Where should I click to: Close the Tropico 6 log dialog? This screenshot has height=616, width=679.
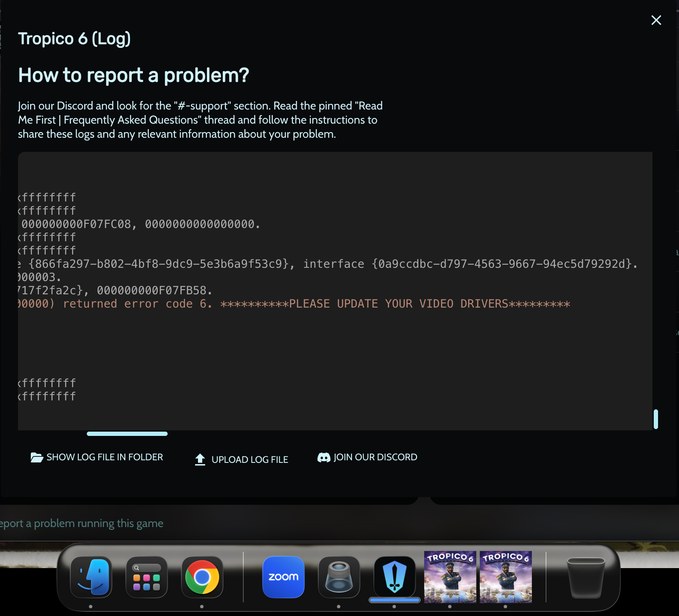[x=656, y=20]
